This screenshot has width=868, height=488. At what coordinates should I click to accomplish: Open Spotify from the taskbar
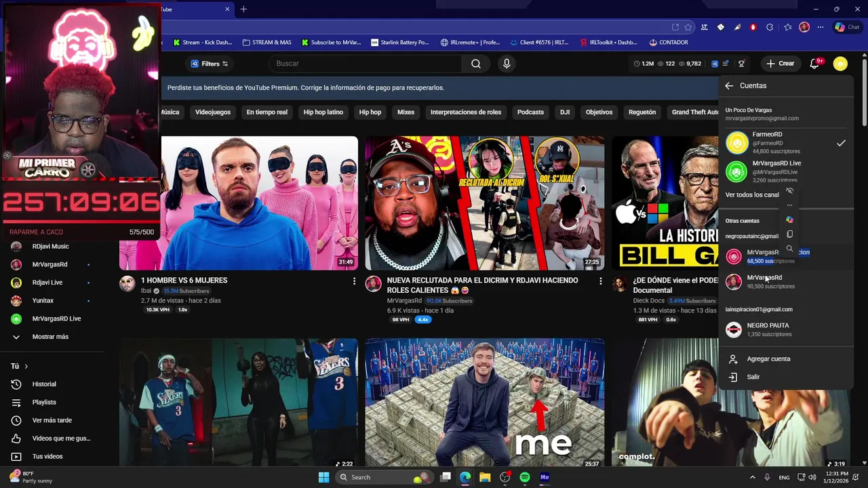click(525, 477)
